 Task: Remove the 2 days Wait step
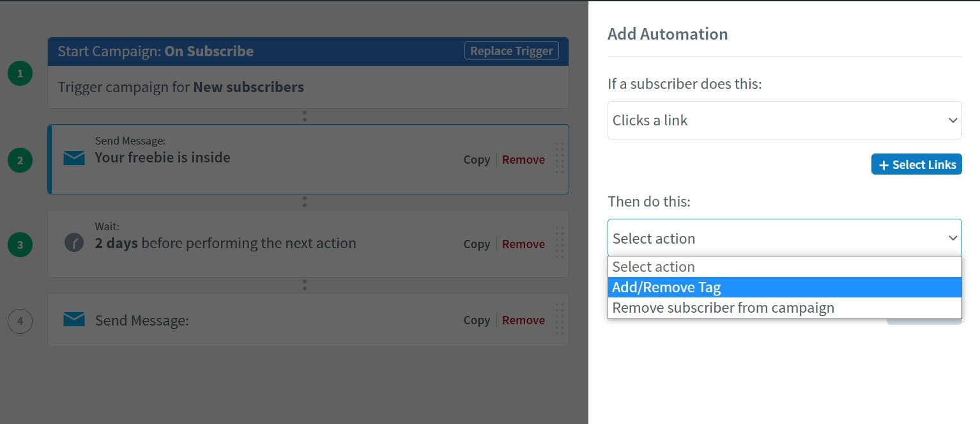coord(523,244)
